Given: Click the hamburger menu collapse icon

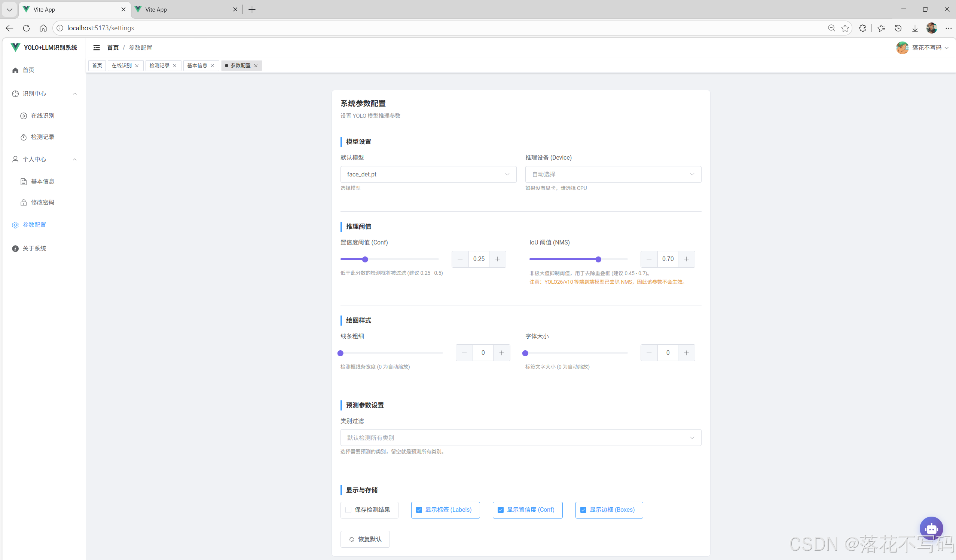Looking at the screenshot, I should coord(97,47).
